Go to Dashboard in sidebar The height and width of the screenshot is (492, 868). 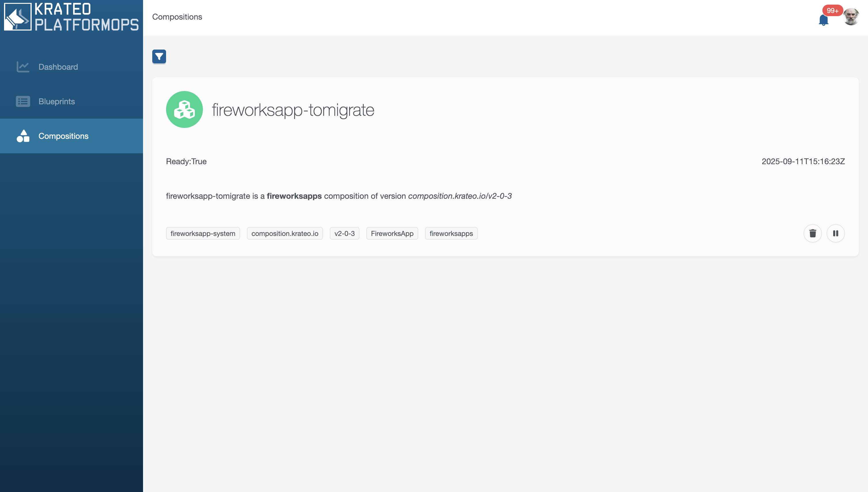click(x=58, y=67)
